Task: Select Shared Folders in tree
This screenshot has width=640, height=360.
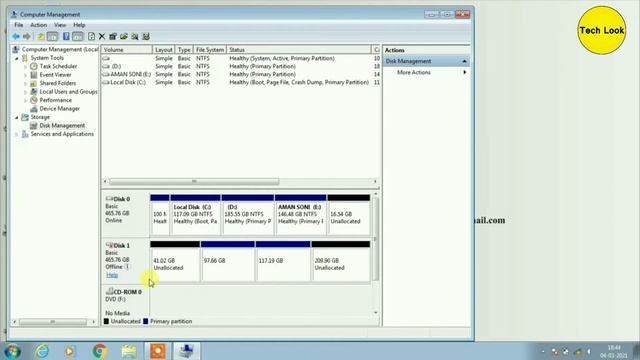Action: [x=58, y=83]
